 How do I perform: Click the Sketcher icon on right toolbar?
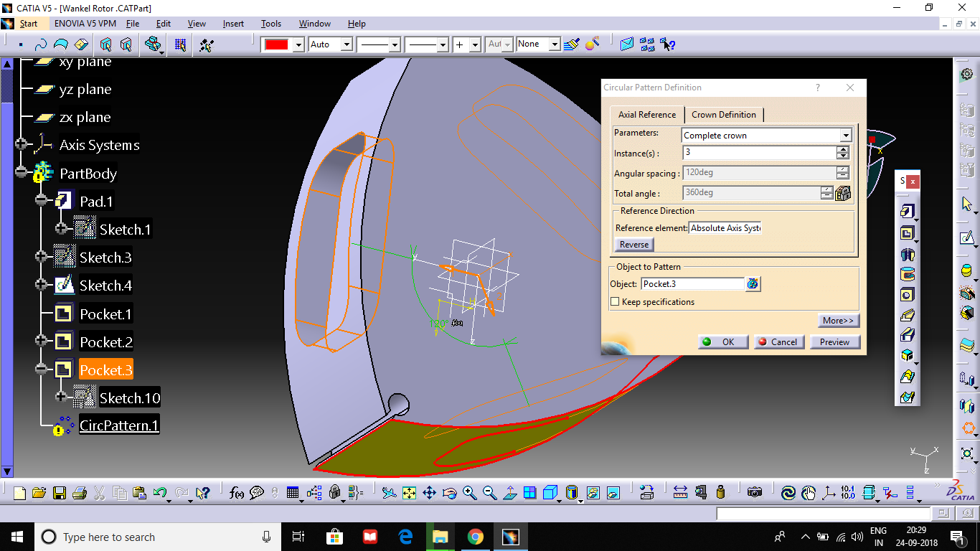pyautogui.click(x=967, y=237)
